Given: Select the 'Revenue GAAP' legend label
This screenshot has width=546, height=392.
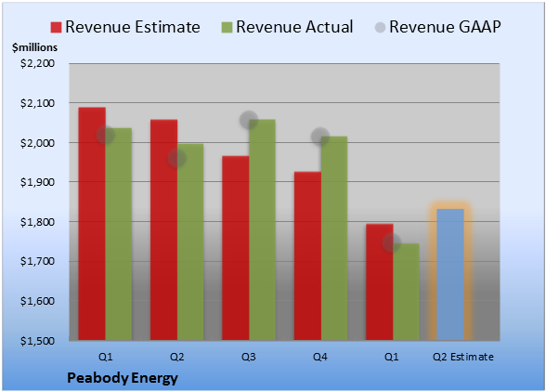Looking at the screenshot, I should [445, 27].
